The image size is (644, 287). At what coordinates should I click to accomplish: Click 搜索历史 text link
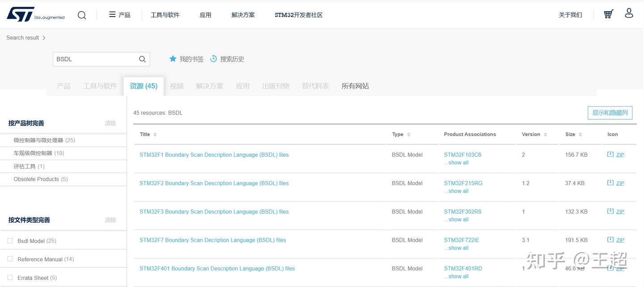(x=232, y=59)
